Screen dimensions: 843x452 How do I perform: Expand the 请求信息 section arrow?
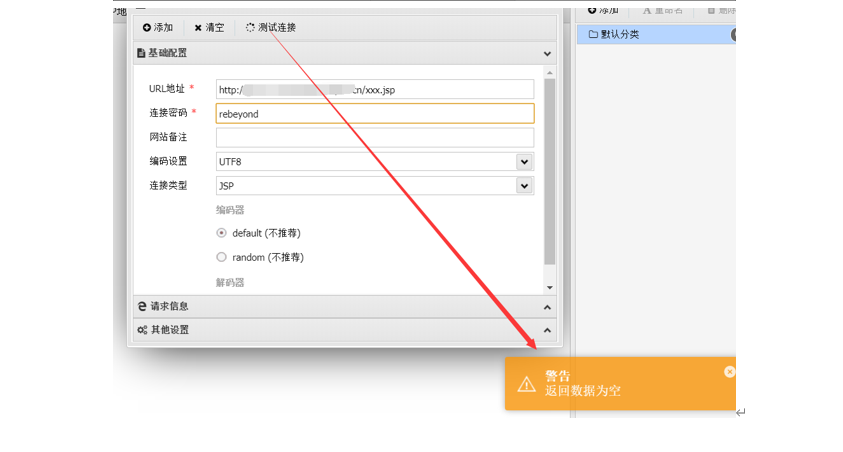547,307
